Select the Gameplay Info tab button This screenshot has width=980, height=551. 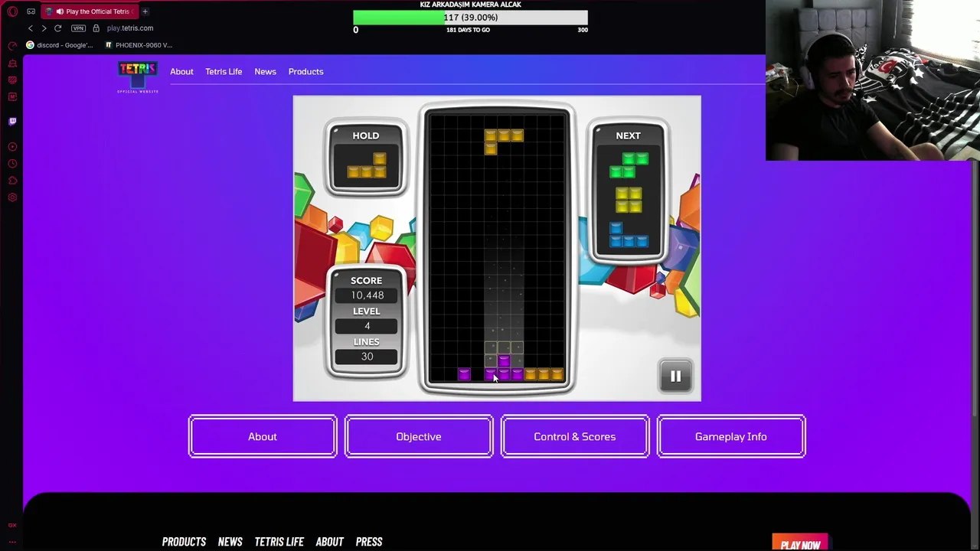(731, 436)
